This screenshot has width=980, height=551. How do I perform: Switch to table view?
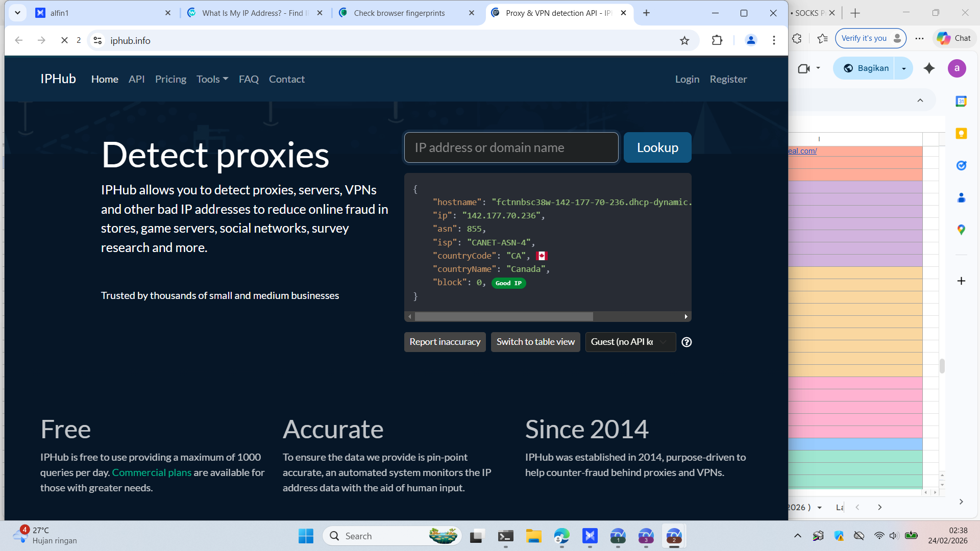point(535,342)
